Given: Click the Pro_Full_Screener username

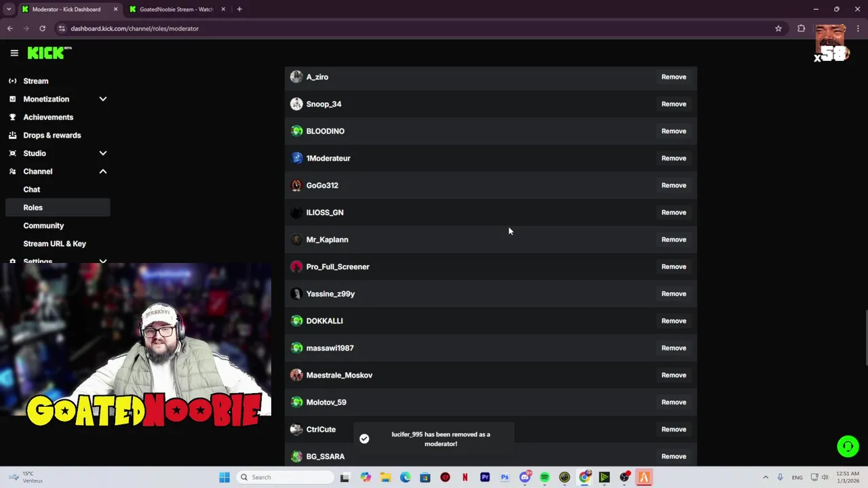Looking at the screenshot, I should pyautogui.click(x=338, y=266).
